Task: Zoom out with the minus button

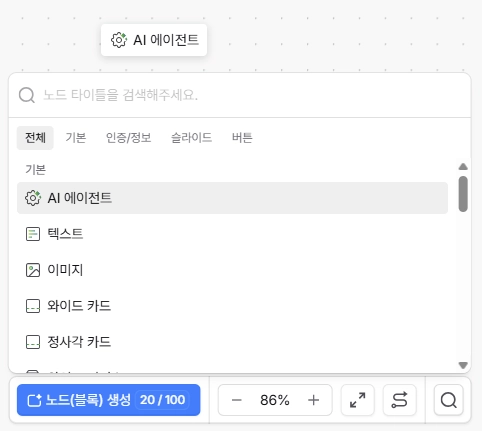Action: [237, 400]
